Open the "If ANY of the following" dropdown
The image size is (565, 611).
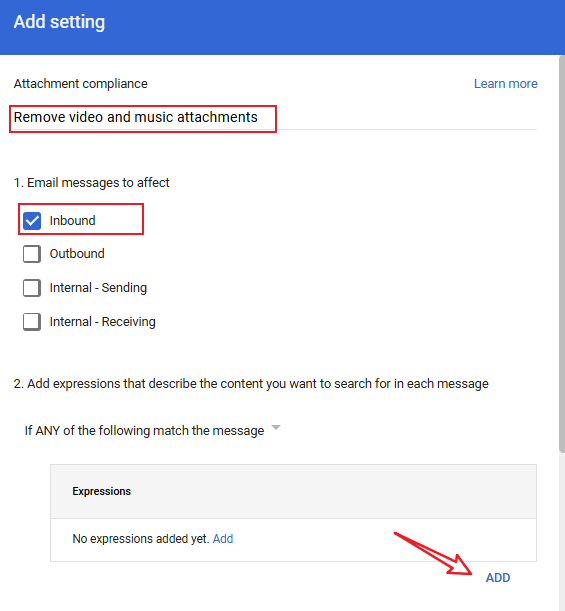(152, 431)
